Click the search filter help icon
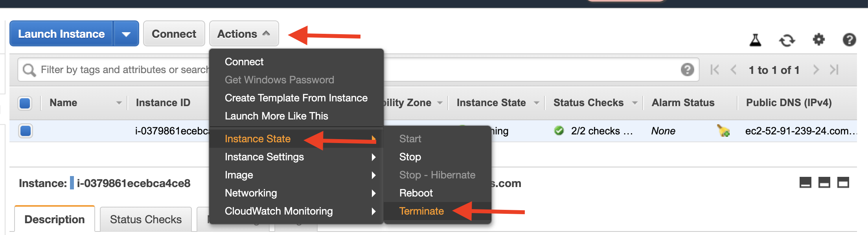868x235 pixels. tap(687, 70)
